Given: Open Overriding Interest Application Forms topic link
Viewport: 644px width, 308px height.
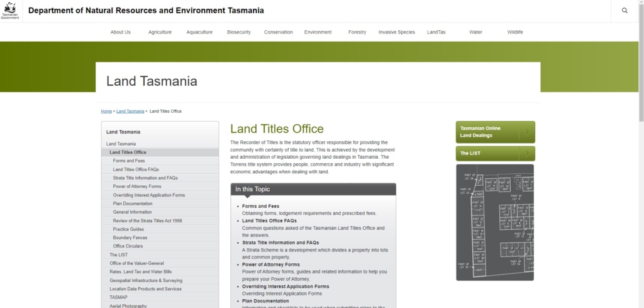Looking at the screenshot, I should tap(286, 286).
